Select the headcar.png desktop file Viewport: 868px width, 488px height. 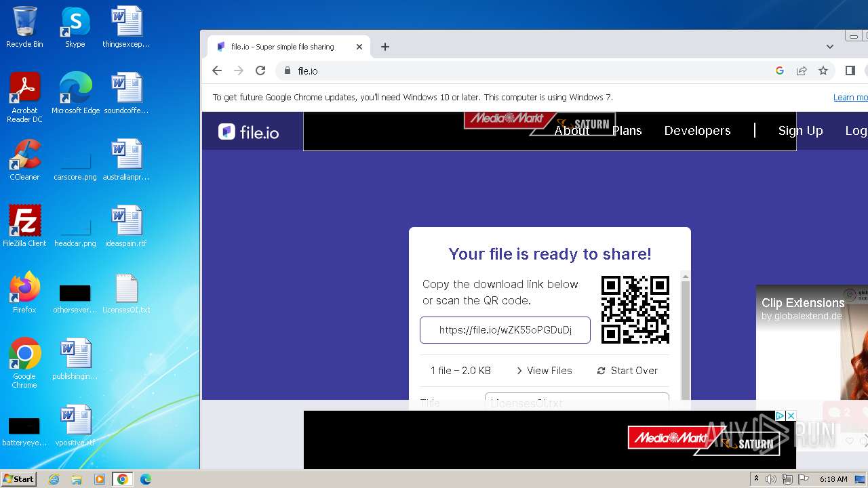[x=75, y=232]
